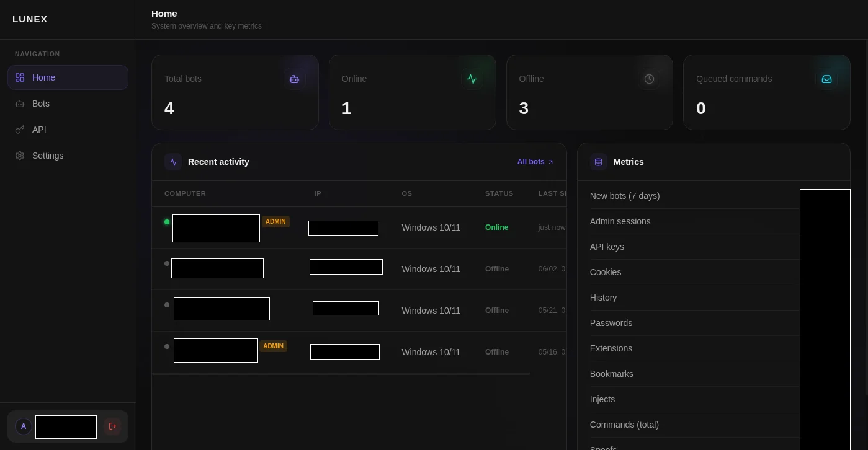Click the COMPUTER column header
Screen dimensions: 868x450
pyautogui.click(x=185, y=193)
